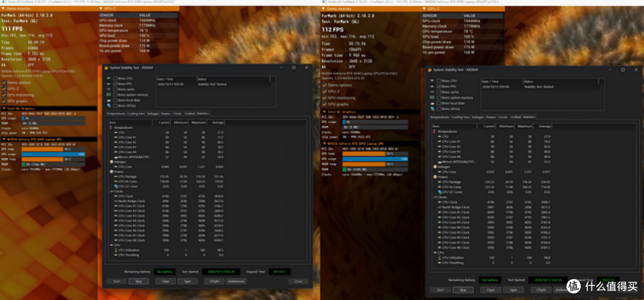The width and height of the screenshot is (644, 300).
Task: Click Stress cache icon in right AIDA64 window
Action: tap(433, 92)
